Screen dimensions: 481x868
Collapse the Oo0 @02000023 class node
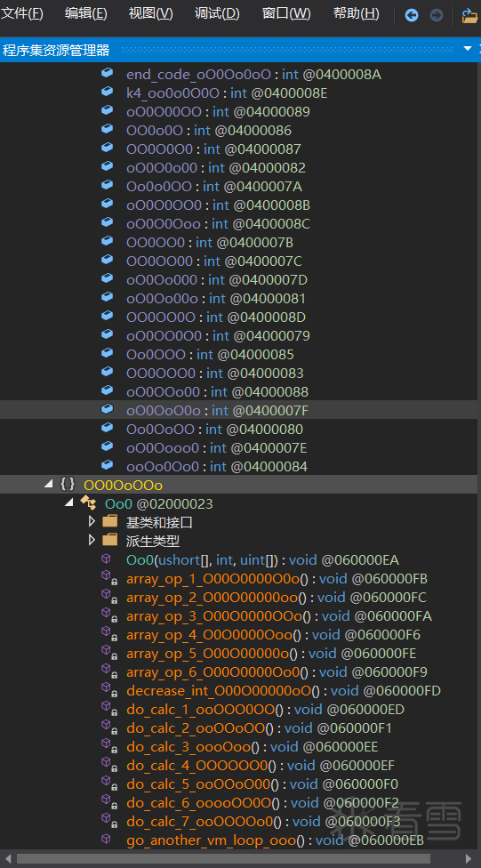68,502
